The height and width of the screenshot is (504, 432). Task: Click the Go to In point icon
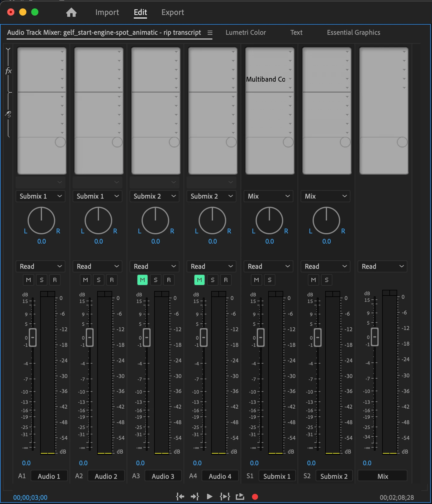pyautogui.click(x=180, y=497)
